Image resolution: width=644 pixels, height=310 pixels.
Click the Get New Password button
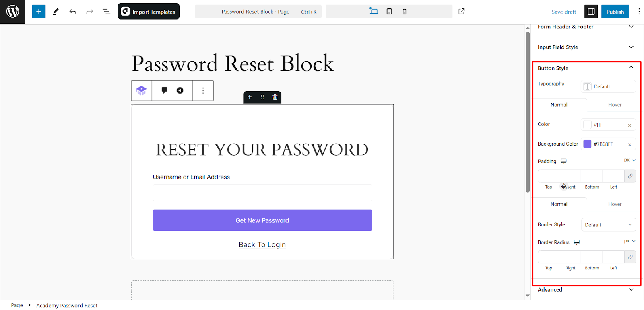262,220
